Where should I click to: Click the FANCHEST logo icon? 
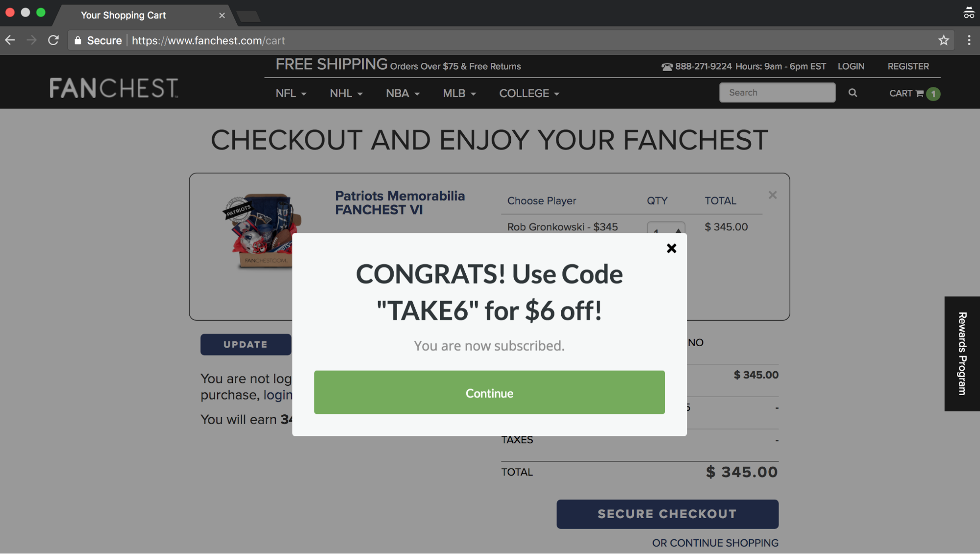click(113, 86)
